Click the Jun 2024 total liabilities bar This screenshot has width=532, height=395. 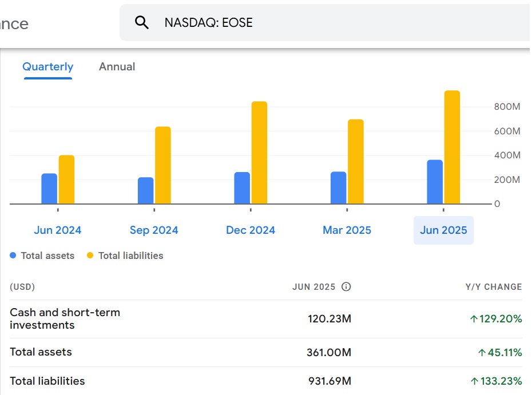pyautogui.click(x=66, y=179)
